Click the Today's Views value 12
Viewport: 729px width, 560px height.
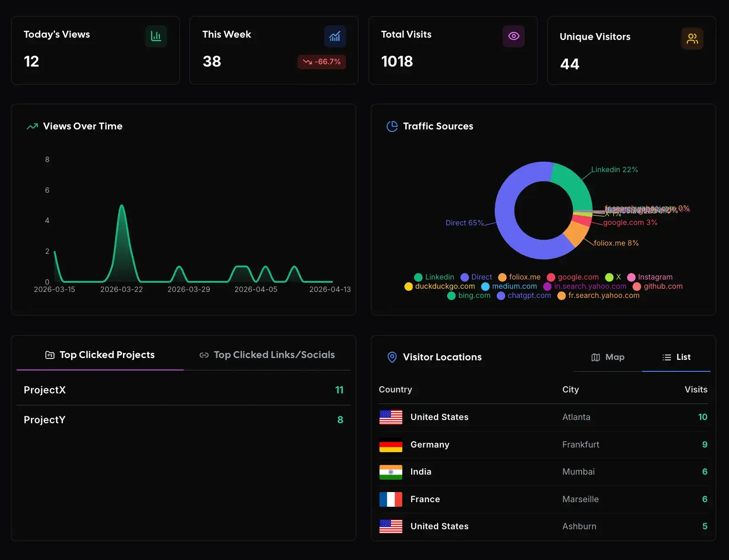[31, 62]
